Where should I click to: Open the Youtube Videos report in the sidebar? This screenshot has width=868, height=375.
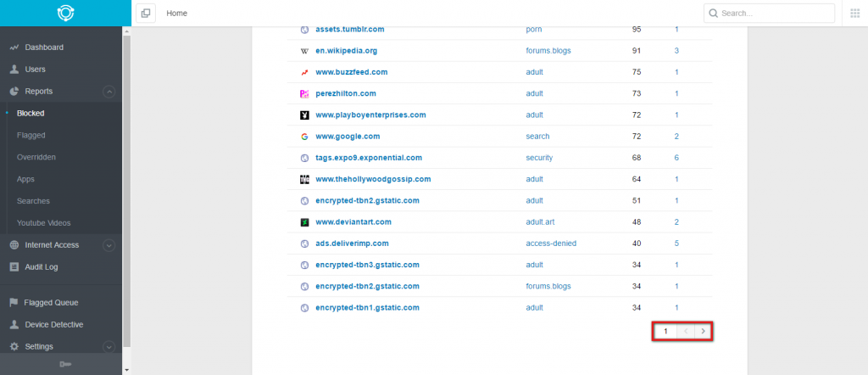click(44, 223)
